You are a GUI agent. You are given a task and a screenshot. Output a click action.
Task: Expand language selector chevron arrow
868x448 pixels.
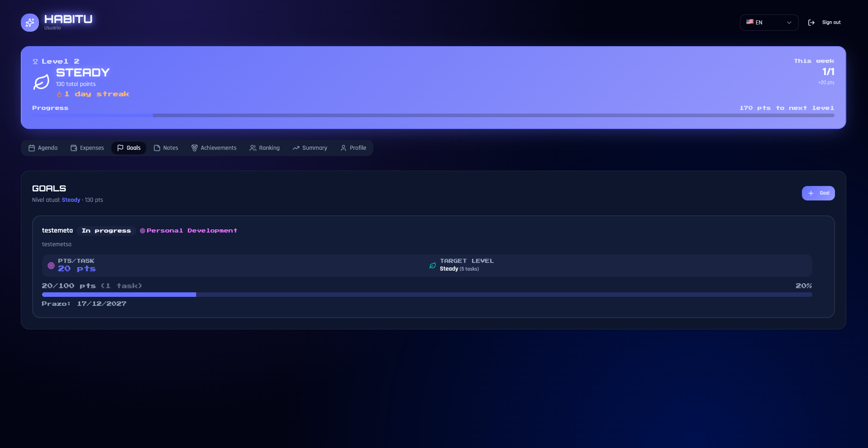tap(789, 23)
